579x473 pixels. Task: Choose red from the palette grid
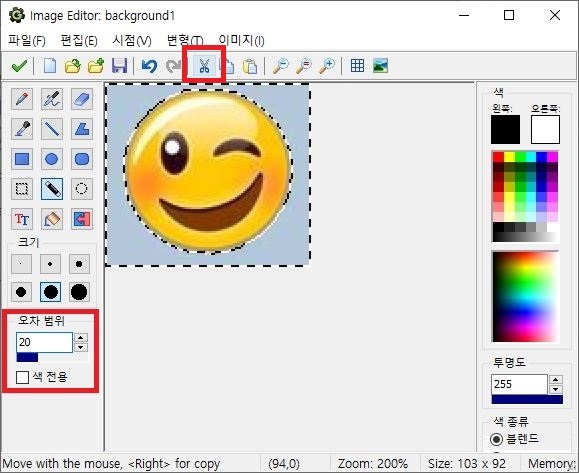pyautogui.click(x=498, y=157)
